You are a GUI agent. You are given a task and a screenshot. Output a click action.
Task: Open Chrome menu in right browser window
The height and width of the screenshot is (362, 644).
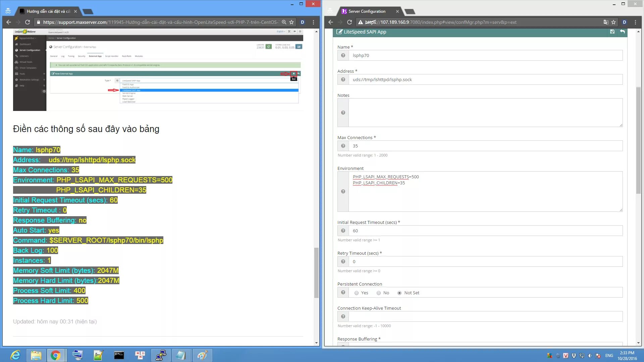(635, 22)
